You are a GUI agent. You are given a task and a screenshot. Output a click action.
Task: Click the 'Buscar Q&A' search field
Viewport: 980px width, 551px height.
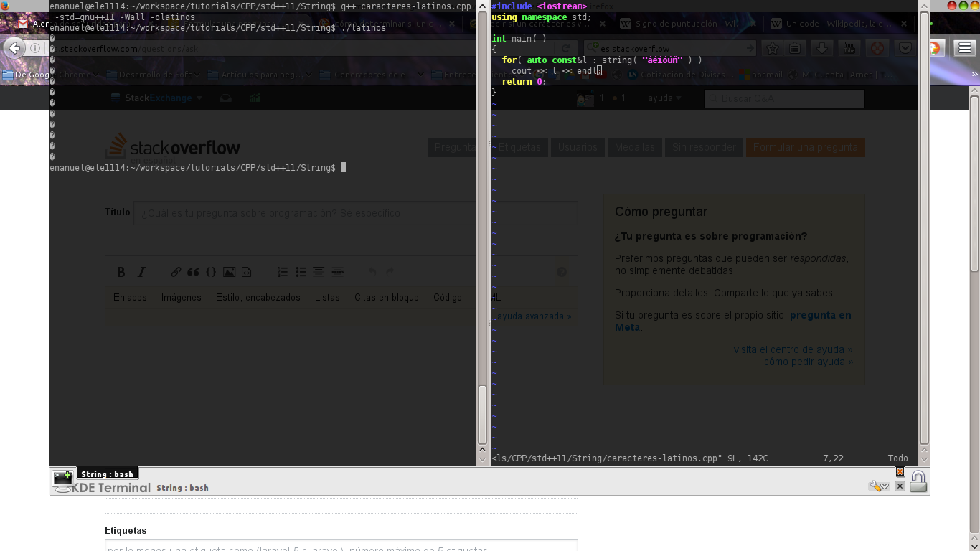[x=784, y=98]
